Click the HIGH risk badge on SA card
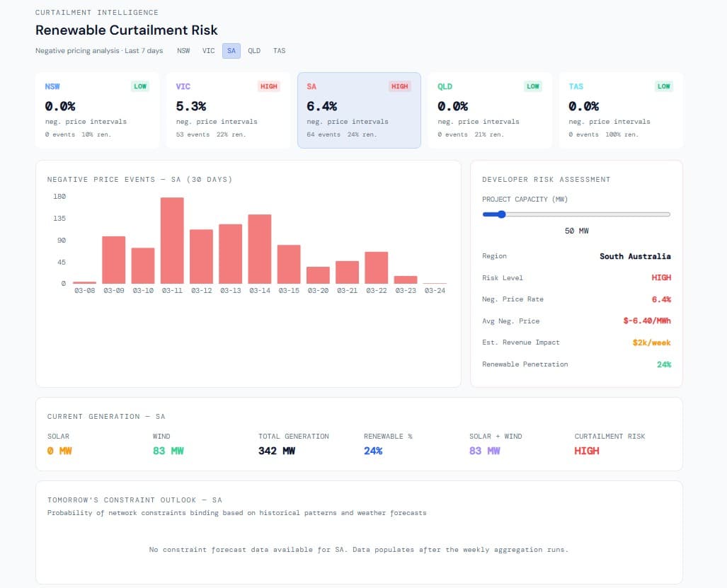Viewport: 727px width, 588px height. click(x=400, y=86)
